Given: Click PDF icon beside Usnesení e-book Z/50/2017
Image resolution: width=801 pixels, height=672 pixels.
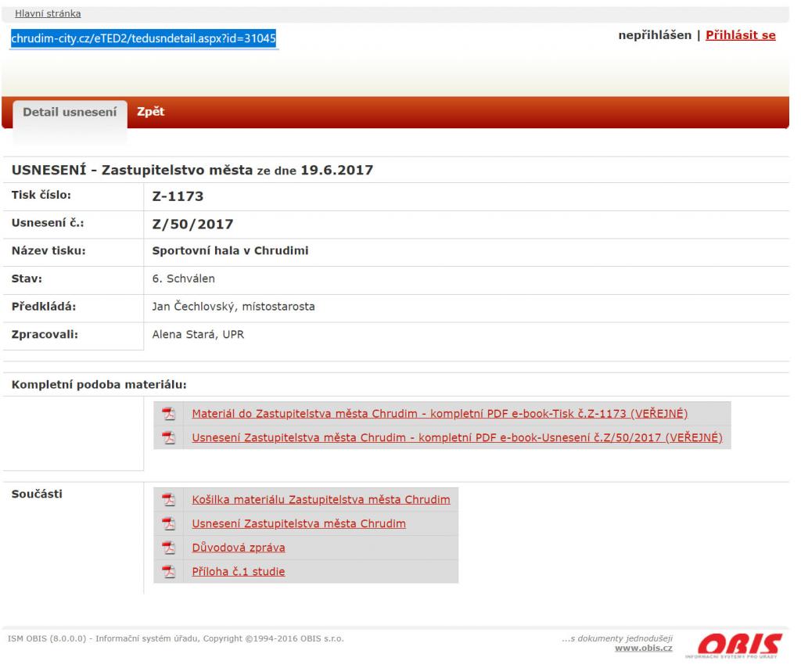Looking at the screenshot, I should coord(167,437).
